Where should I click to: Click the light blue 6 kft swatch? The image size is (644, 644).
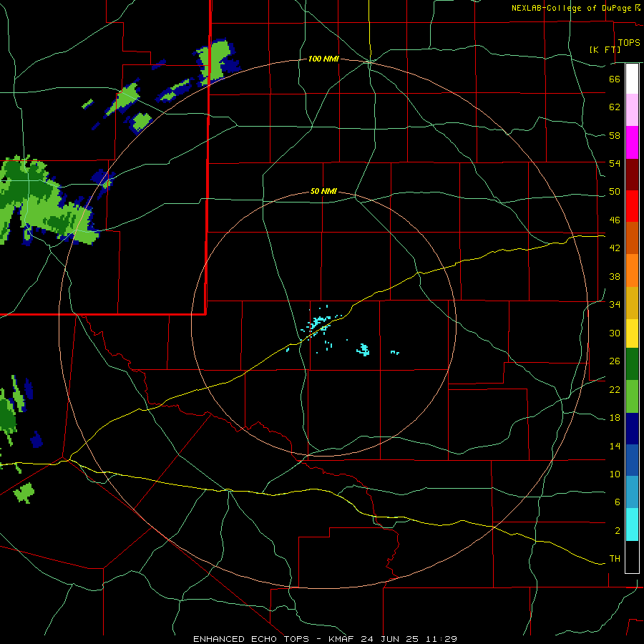point(632,492)
